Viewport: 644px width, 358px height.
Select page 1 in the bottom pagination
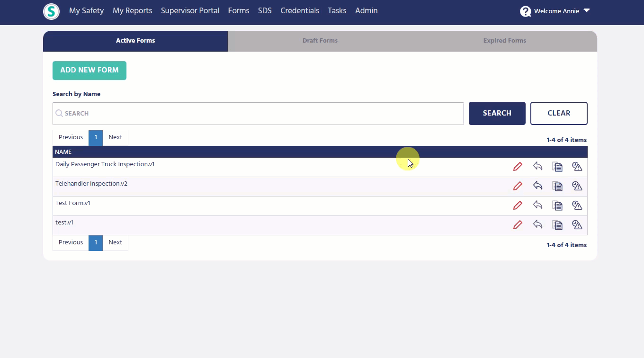click(x=96, y=242)
